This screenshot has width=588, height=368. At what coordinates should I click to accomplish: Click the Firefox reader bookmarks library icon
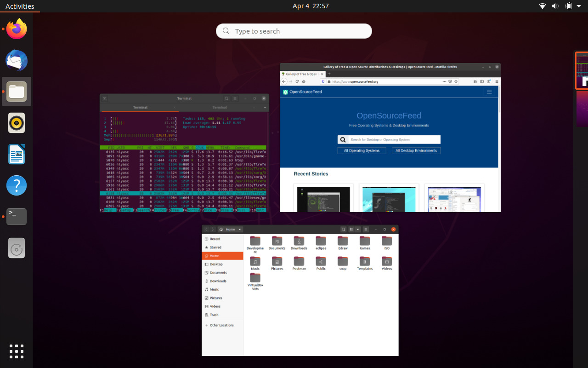[475, 81]
